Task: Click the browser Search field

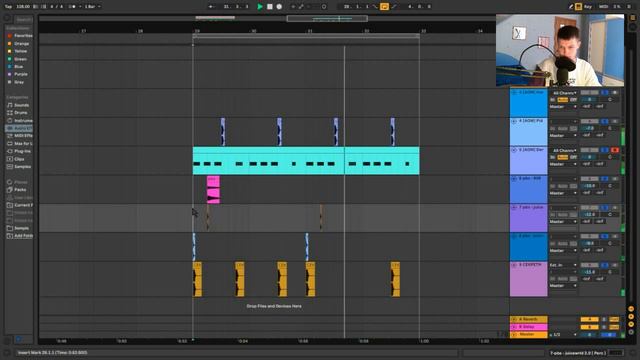Action: 23,20
